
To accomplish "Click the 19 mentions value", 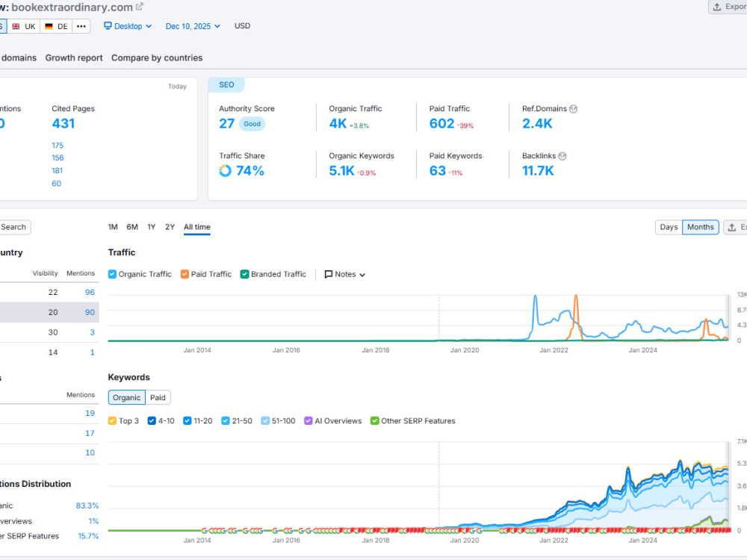I will [x=90, y=414].
